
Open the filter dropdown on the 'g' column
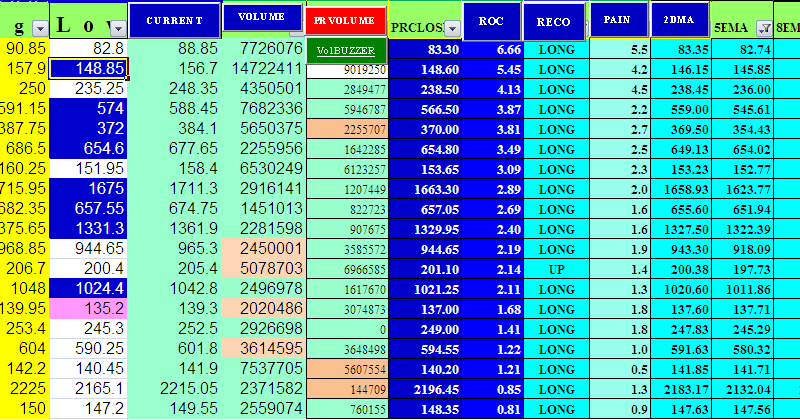click(40, 28)
